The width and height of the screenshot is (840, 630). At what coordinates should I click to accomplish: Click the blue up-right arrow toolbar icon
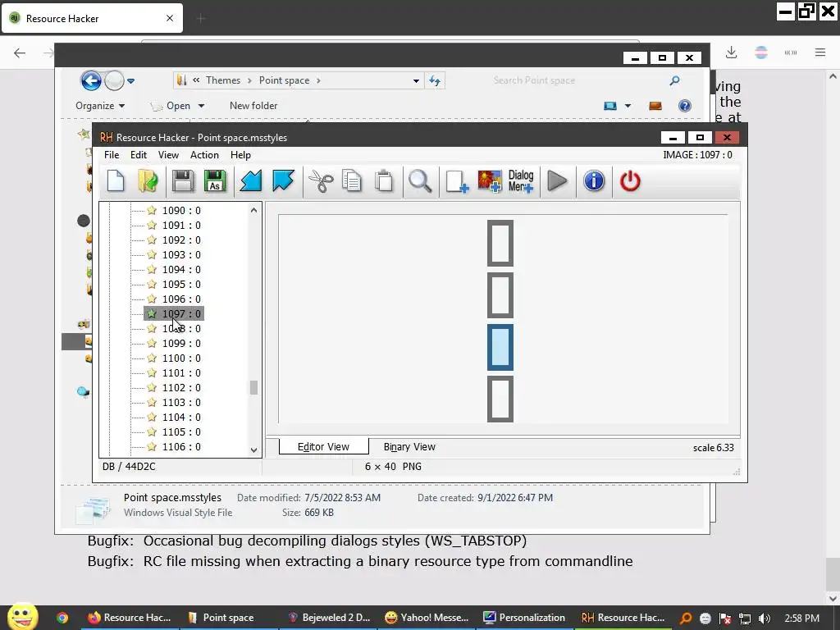(283, 181)
